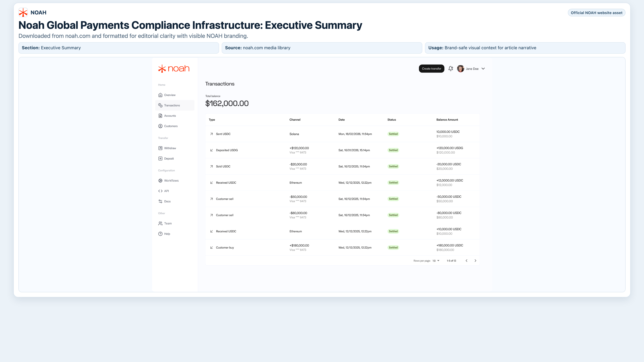Screen dimensions: 644x362
Task: Click the Deposit plus icon
Action: [160, 159]
